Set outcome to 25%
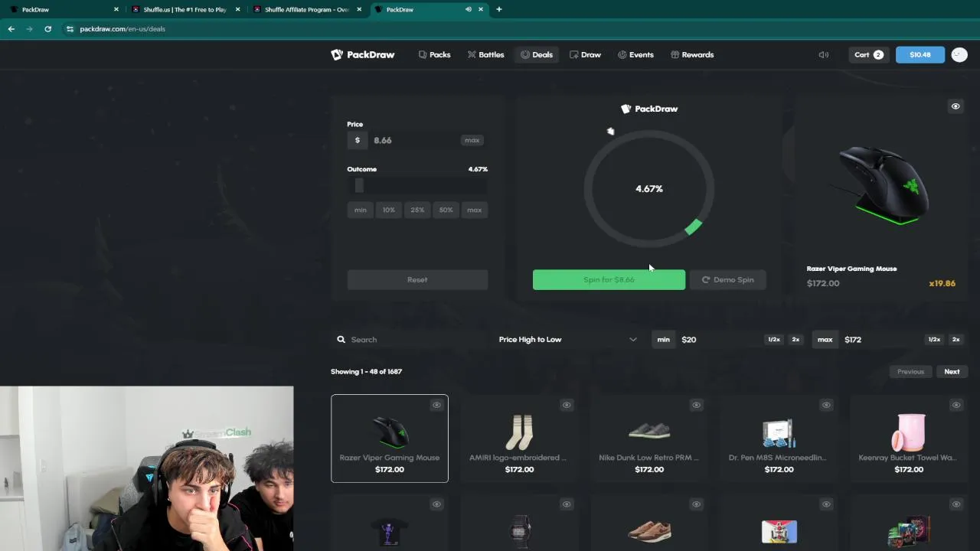This screenshot has width=980, height=551. [x=417, y=210]
